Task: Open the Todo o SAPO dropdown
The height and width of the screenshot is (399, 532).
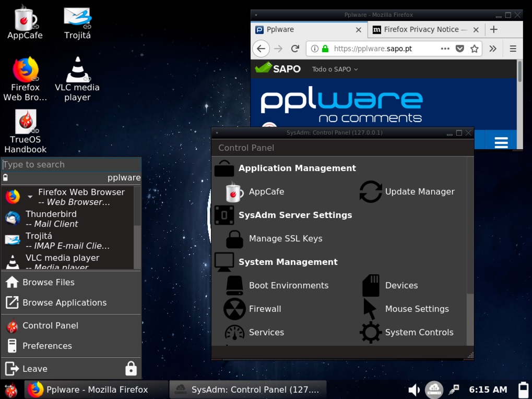Action: (335, 69)
